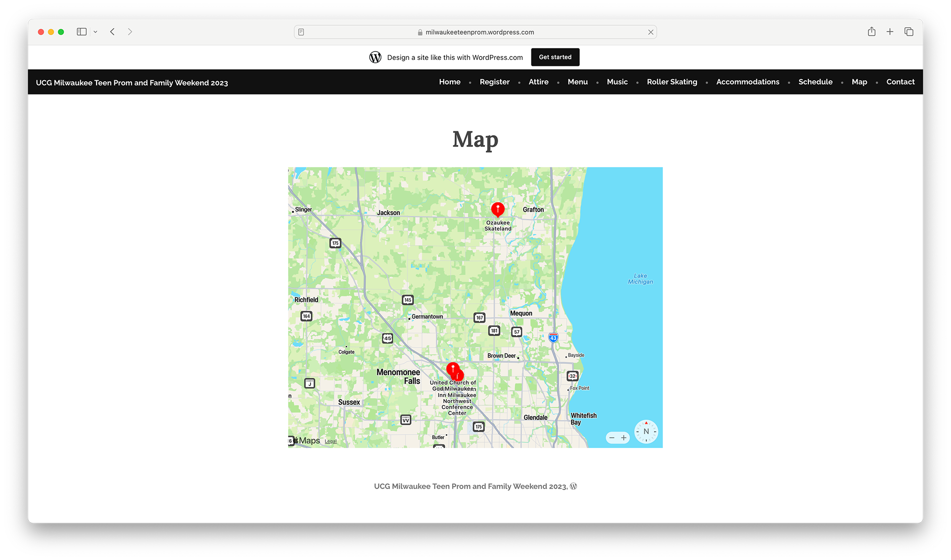Click the highway 167 shield on map
The height and width of the screenshot is (560, 951).
pyautogui.click(x=479, y=317)
